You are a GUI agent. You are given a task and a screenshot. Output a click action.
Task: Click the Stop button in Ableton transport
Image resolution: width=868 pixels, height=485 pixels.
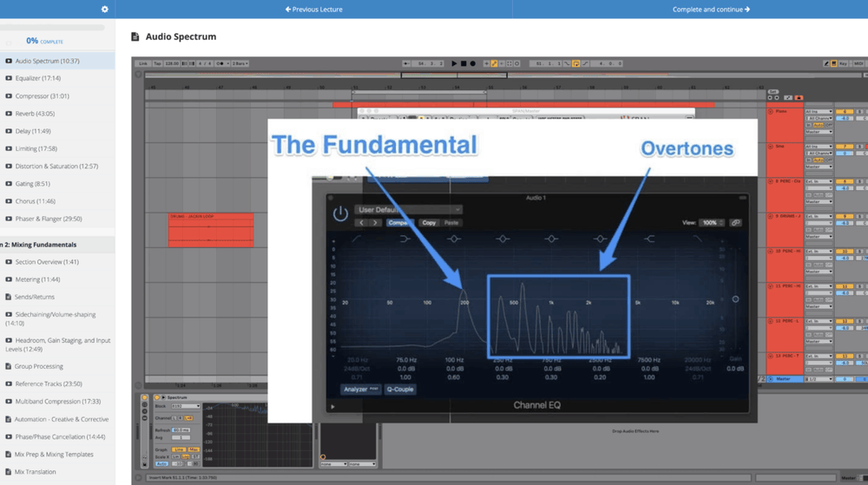464,63
